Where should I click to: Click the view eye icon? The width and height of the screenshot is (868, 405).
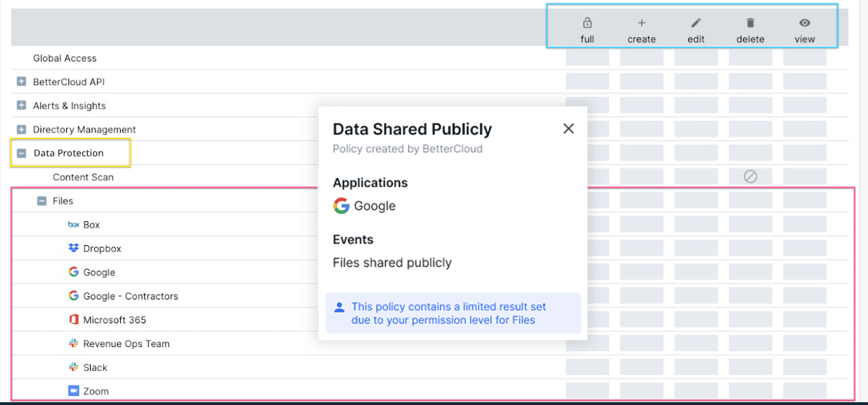(x=805, y=23)
